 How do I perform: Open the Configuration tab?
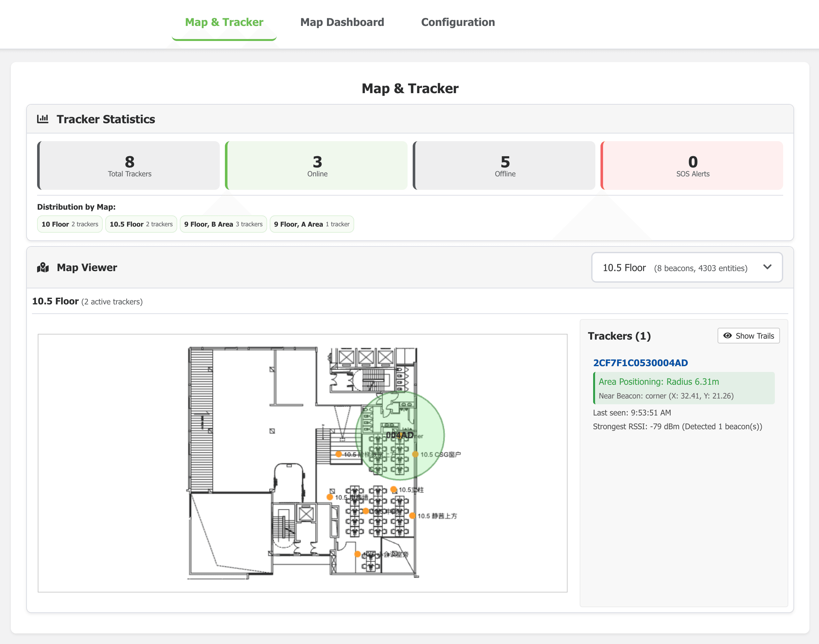pos(457,22)
